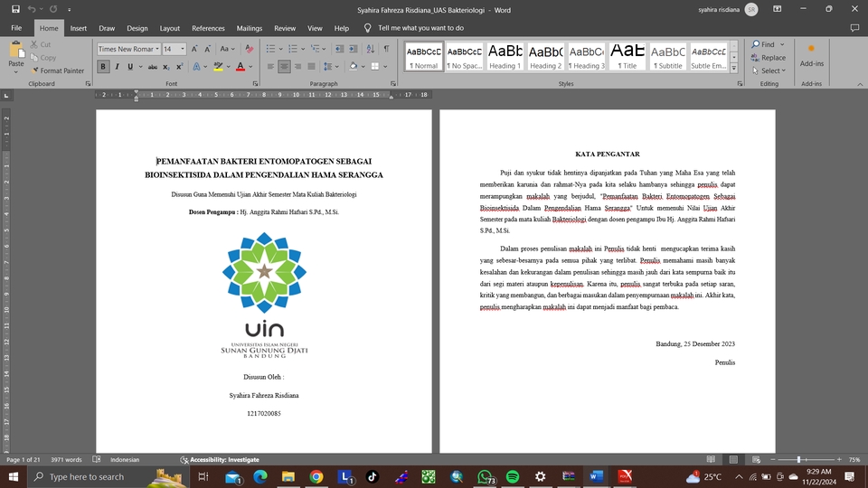Apply the Title style

coord(627,56)
